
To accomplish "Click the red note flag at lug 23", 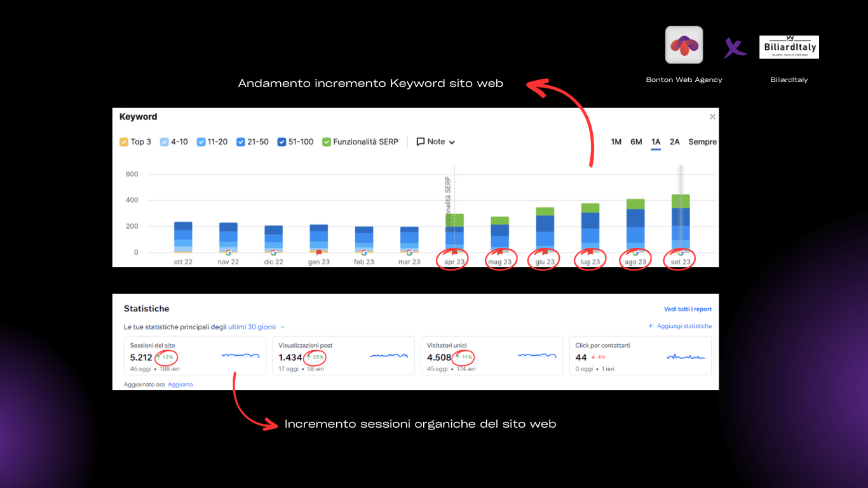I will 590,252.
